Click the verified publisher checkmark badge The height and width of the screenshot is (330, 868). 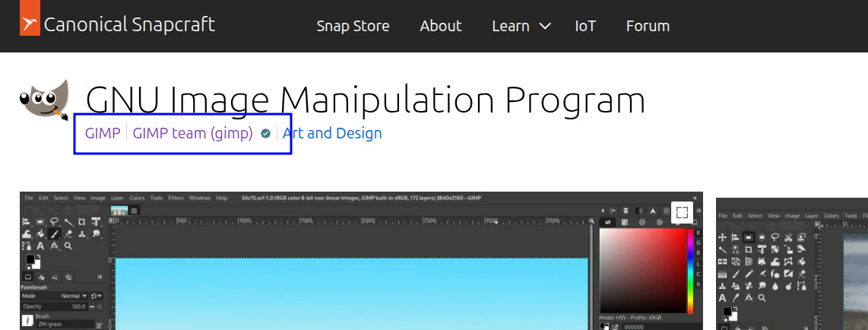[265, 134]
